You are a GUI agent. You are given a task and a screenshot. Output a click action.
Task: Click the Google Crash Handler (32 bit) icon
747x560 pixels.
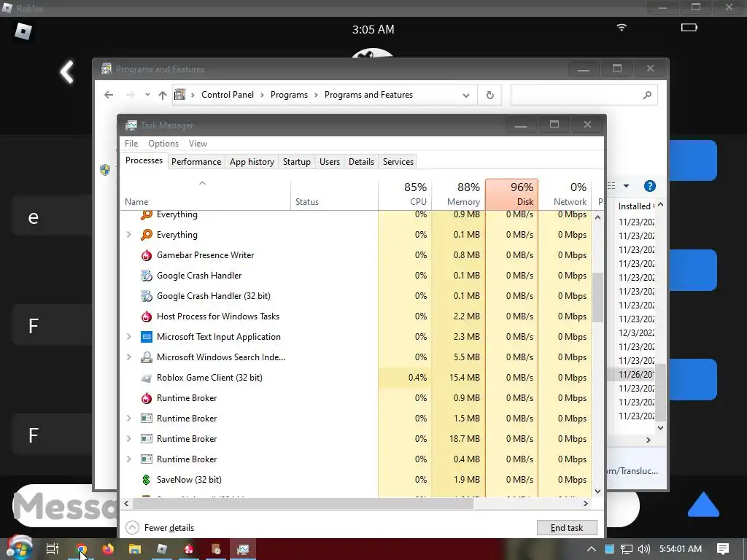point(146,296)
